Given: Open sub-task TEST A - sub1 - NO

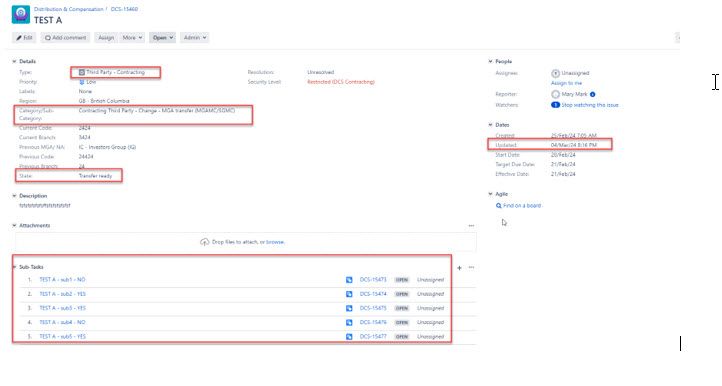Looking at the screenshot, I should [62, 280].
